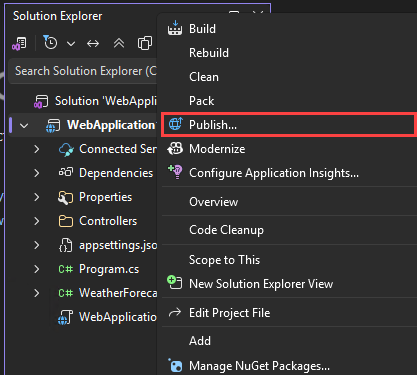Viewport: 417px width, 375px height.
Task: Click the appsettings.json file icon
Action: (x=65, y=245)
